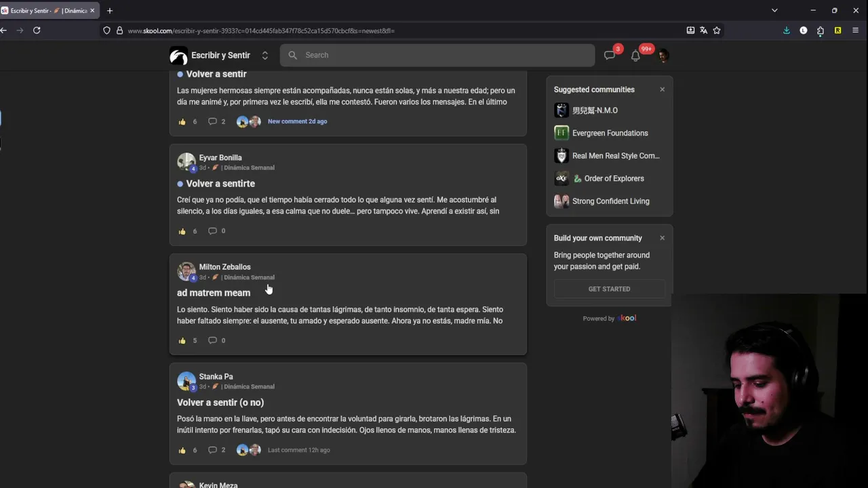Screen dimensions: 868x488
Task: Open the Strong Confident Living community
Action: click(x=610, y=201)
